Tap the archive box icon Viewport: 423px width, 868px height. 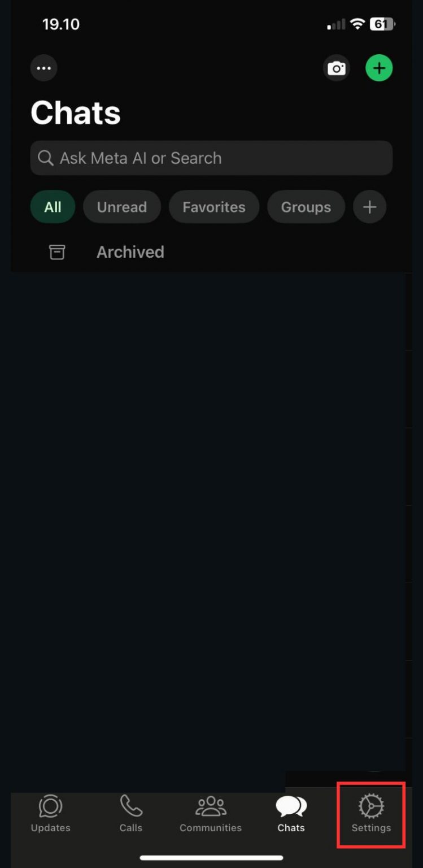point(57,252)
